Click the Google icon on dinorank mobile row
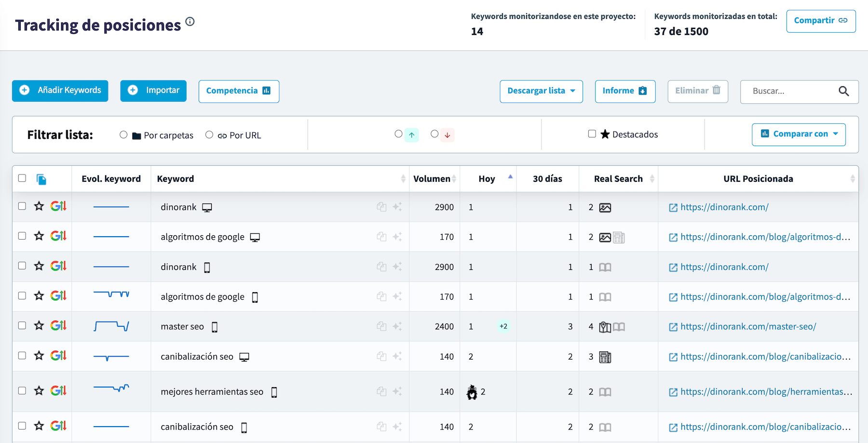Viewport: 868px width, 443px height. tap(58, 266)
